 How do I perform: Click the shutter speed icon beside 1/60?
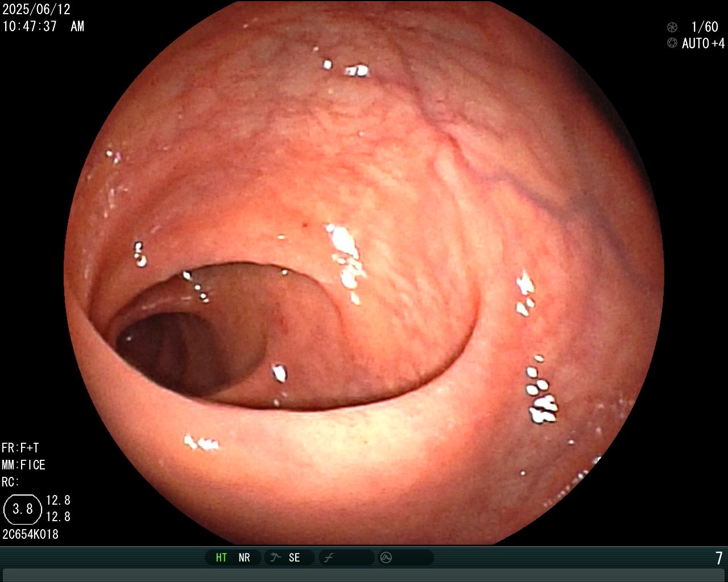click(x=672, y=27)
